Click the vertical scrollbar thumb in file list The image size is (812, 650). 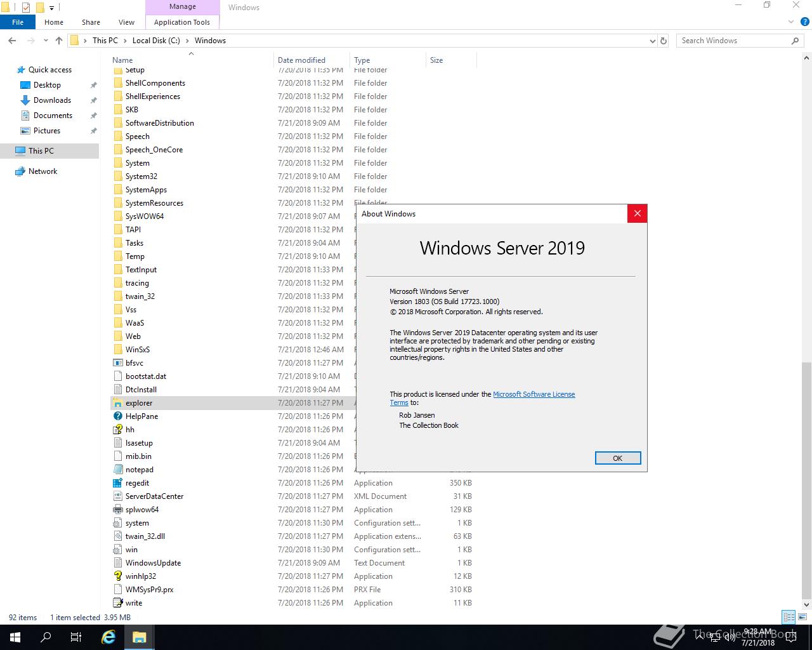tap(806, 480)
